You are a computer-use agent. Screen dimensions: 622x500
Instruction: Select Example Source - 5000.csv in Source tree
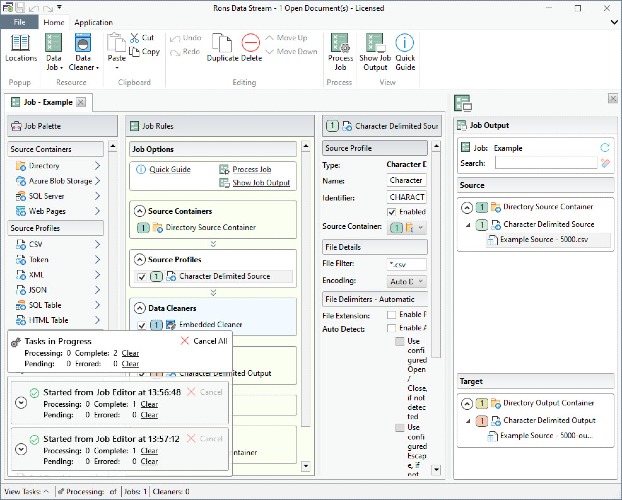[x=547, y=240]
